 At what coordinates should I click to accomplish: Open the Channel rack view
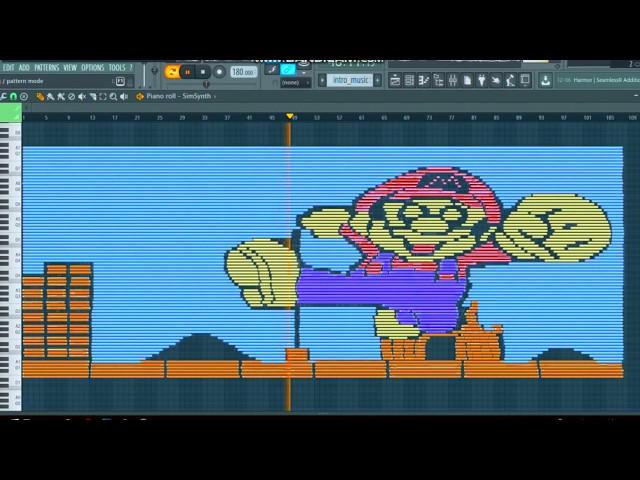pos(409,80)
